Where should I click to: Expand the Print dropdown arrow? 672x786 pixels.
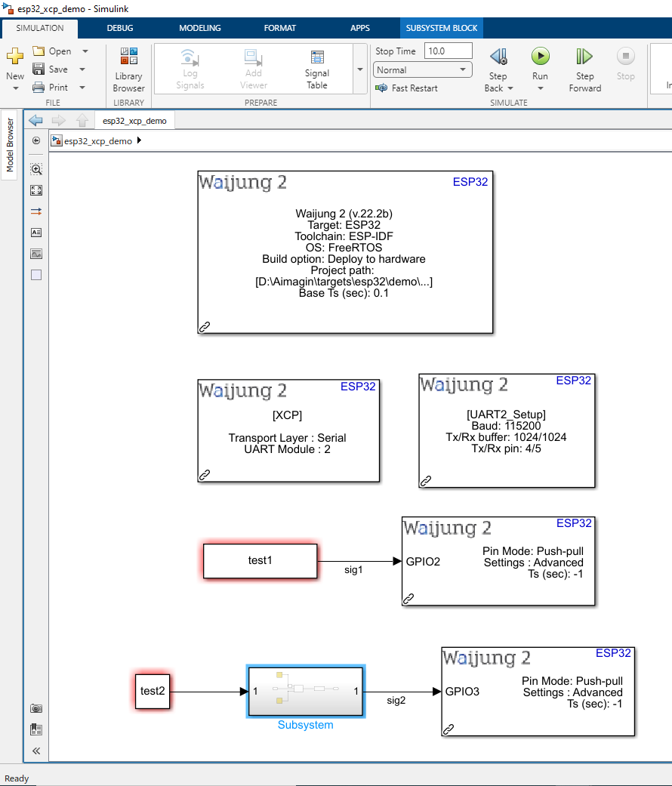(x=83, y=88)
